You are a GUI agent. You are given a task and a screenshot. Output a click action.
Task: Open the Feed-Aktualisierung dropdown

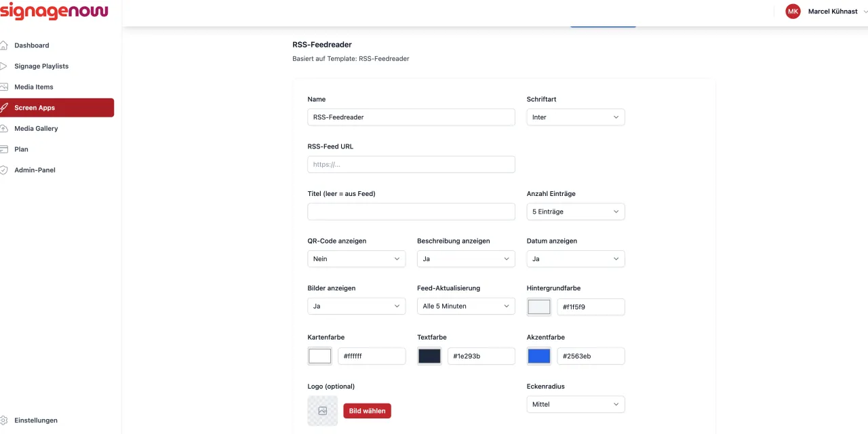(466, 307)
